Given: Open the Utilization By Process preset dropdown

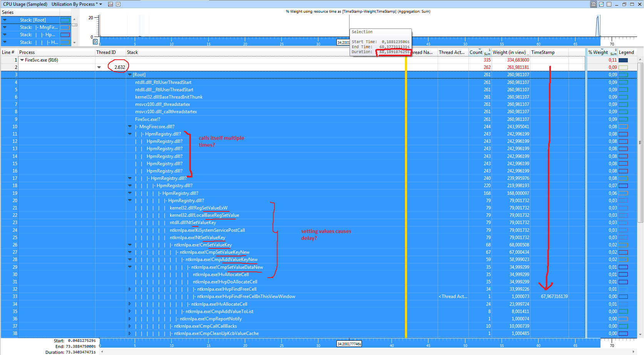Looking at the screenshot, I should (x=101, y=4).
